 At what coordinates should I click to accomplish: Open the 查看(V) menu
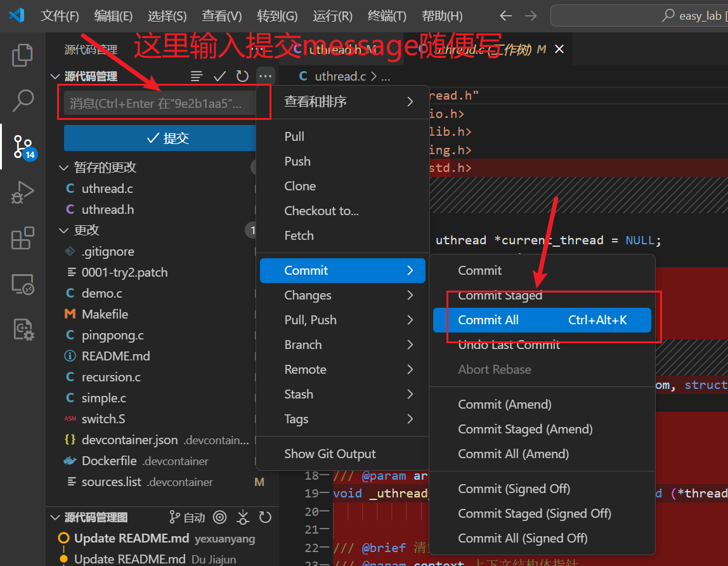(221, 16)
